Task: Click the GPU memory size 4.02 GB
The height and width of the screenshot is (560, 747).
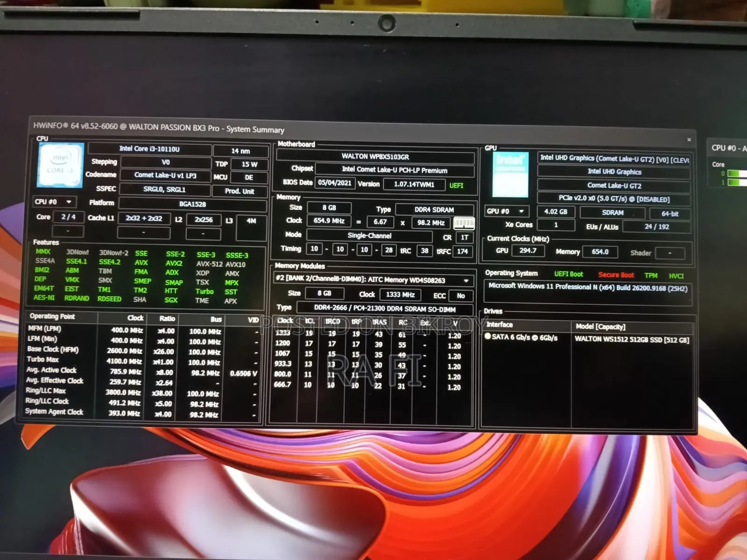Action: click(556, 211)
